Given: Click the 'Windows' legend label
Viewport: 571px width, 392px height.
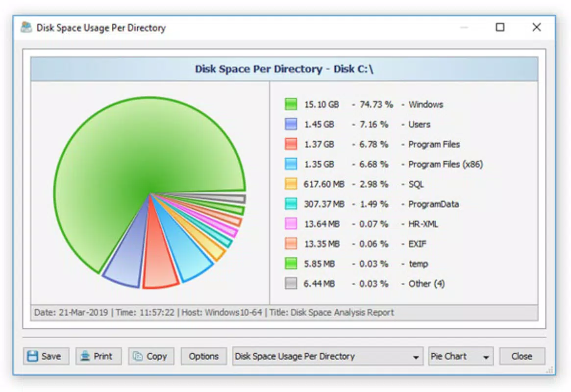Looking at the screenshot, I should (x=426, y=104).
